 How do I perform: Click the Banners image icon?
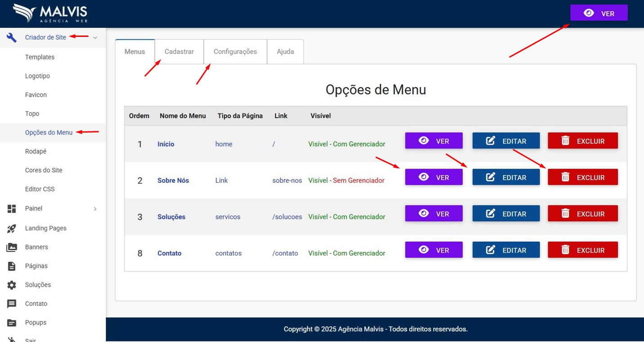pos(12,247)
